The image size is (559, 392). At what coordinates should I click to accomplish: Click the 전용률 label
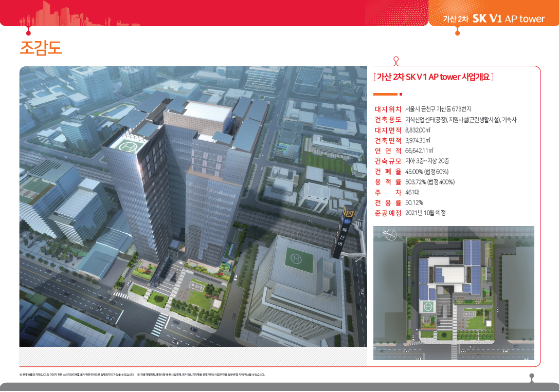(388, 202)
